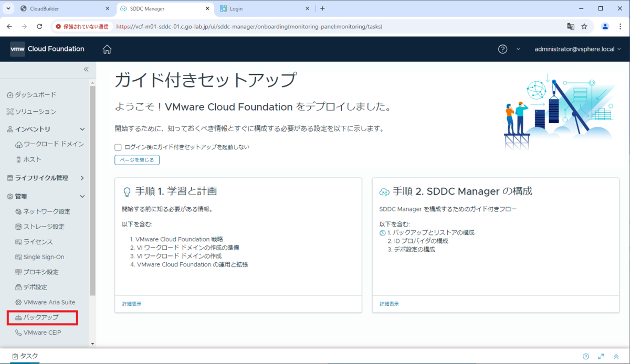630x364 pixels.
Task: Click the ページを閉じる button
Action: click(x=137, y=160)
